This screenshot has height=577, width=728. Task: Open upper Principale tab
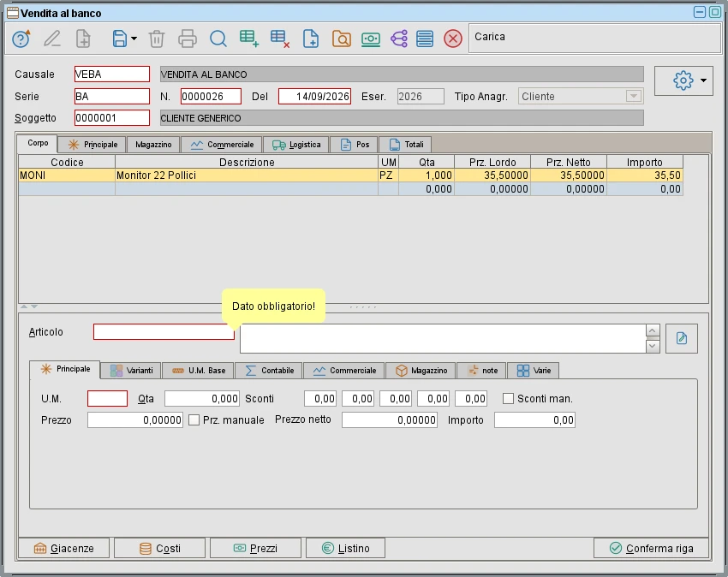(92, 145)
